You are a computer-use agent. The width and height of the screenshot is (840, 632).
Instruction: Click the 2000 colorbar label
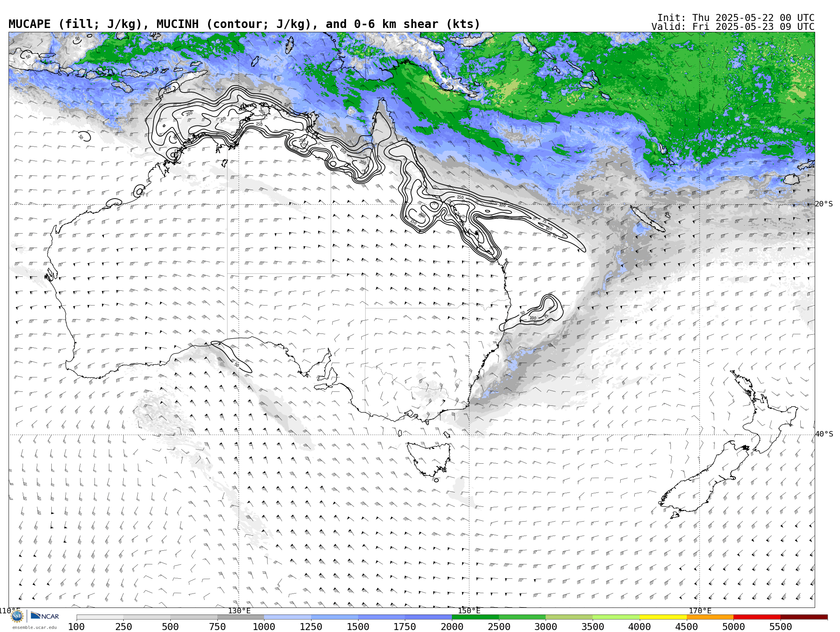point(452,627)
